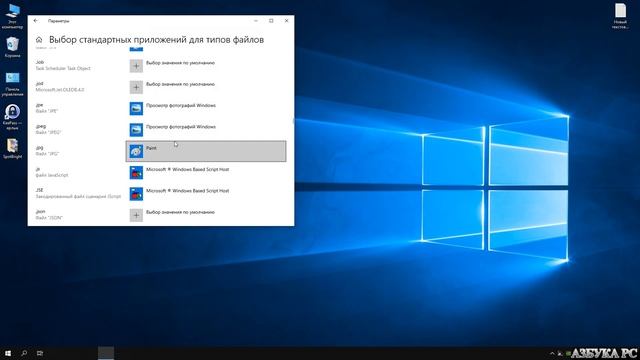Select the .JSE encoded script file label

(78, 193)
